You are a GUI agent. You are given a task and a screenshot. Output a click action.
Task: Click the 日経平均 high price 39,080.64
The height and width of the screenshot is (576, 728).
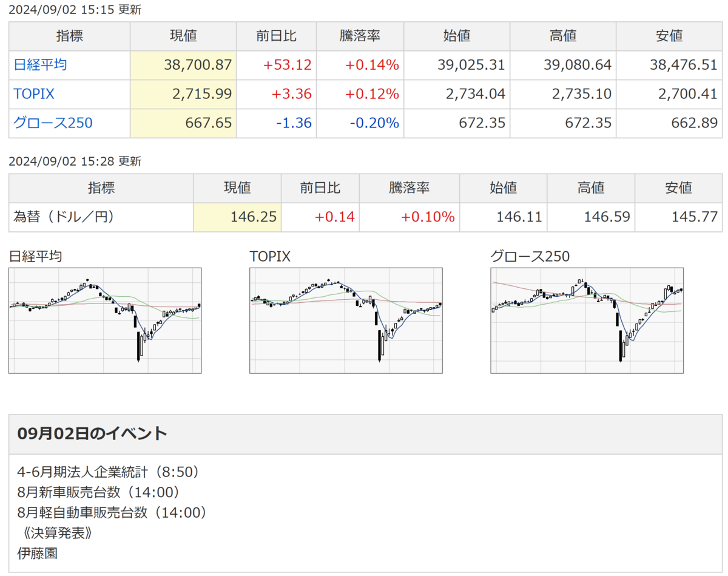(x=578, y=65)
